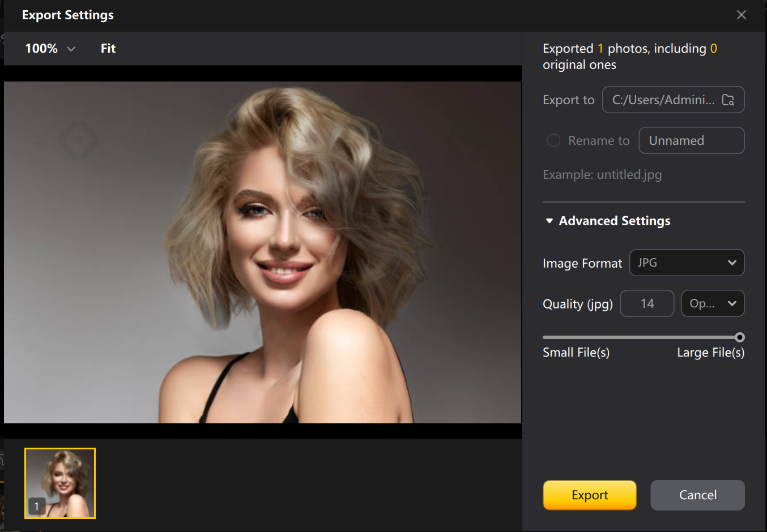Cancel the export operation

pyautogui.click(x=697, y=495)
